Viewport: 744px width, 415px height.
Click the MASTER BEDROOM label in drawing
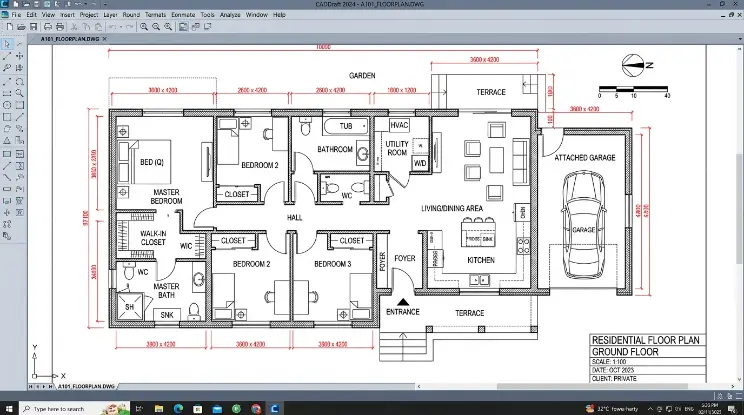[x=167, y=196]
